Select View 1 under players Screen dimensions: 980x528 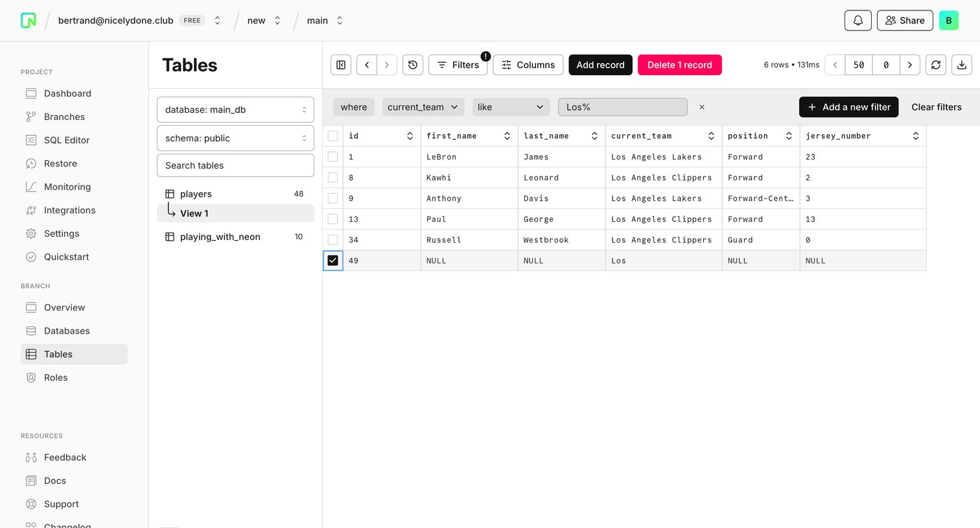coord(235,213)
